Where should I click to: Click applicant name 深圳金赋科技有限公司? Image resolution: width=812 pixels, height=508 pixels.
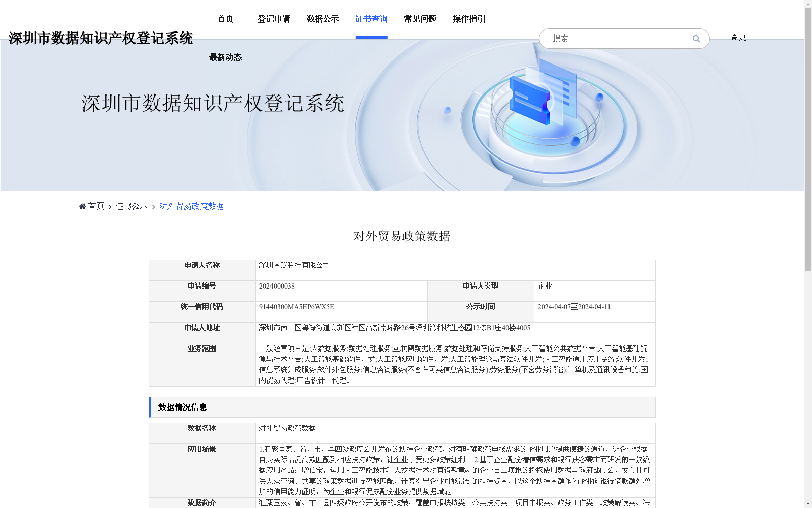[x=294, y=265]
